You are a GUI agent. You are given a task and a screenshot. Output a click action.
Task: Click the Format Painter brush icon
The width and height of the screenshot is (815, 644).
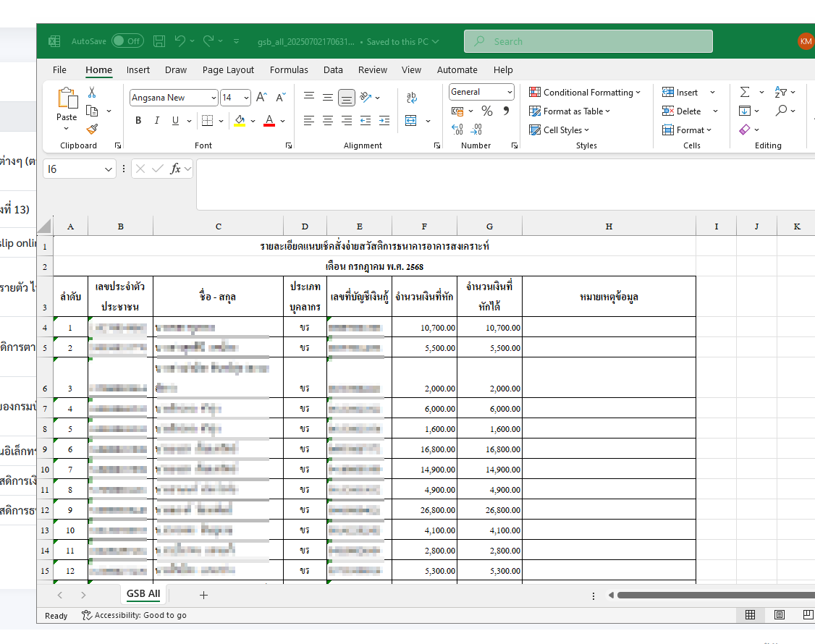point(92,129)
